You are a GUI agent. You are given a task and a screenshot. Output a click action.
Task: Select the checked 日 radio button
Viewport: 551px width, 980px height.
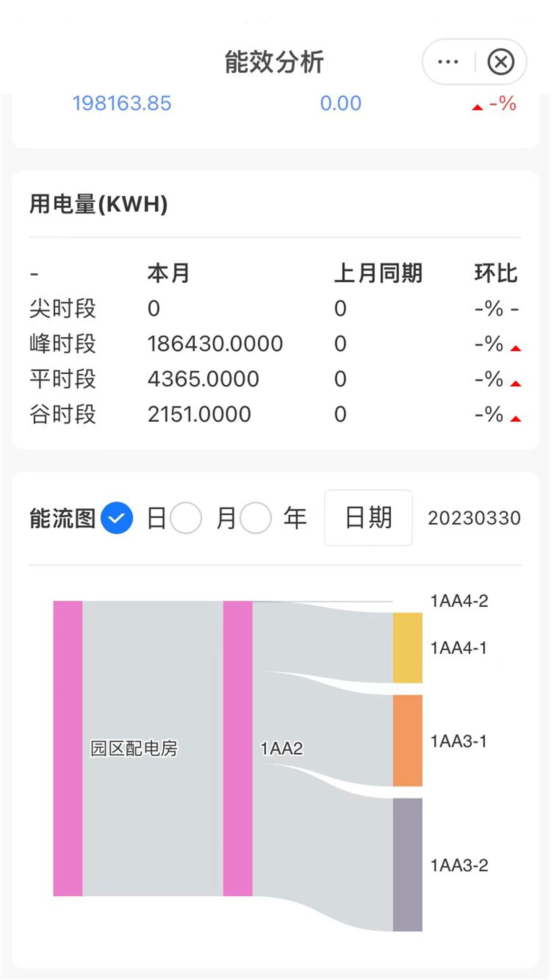tap(117, 518)
